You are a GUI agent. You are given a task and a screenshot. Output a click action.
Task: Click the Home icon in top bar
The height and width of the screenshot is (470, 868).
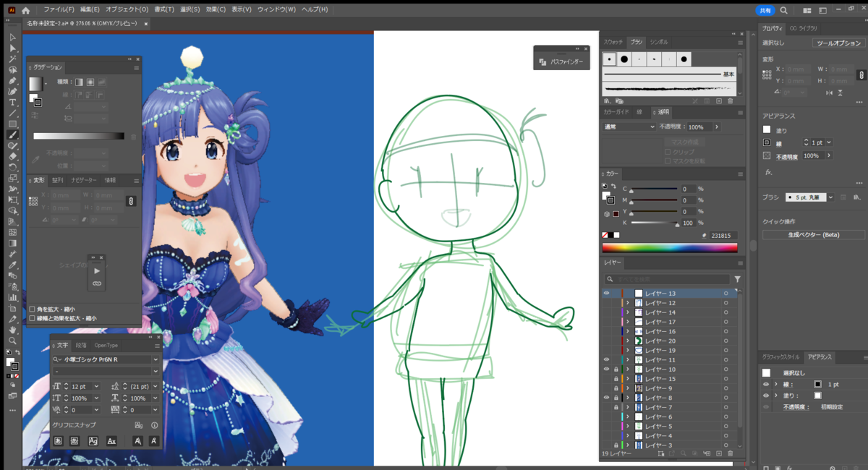coord(26,10)
